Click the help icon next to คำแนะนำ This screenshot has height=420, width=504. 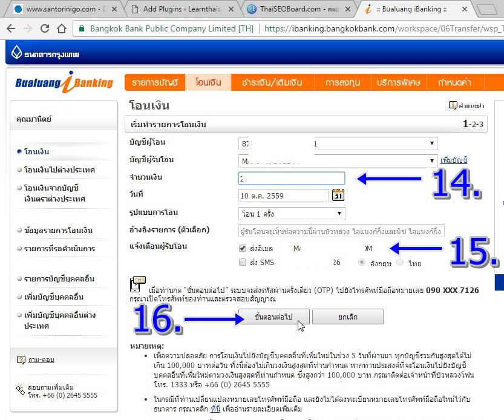[x=453, y=105]
